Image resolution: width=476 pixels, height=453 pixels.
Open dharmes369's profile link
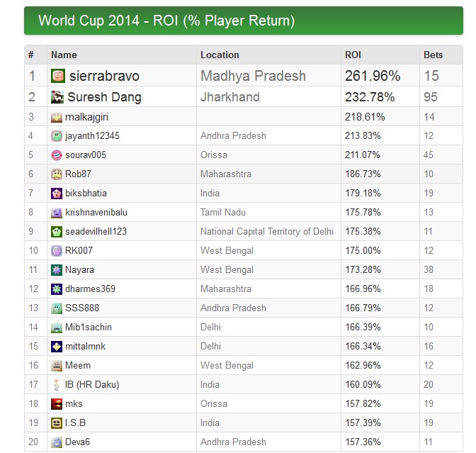tap(91, 289)
